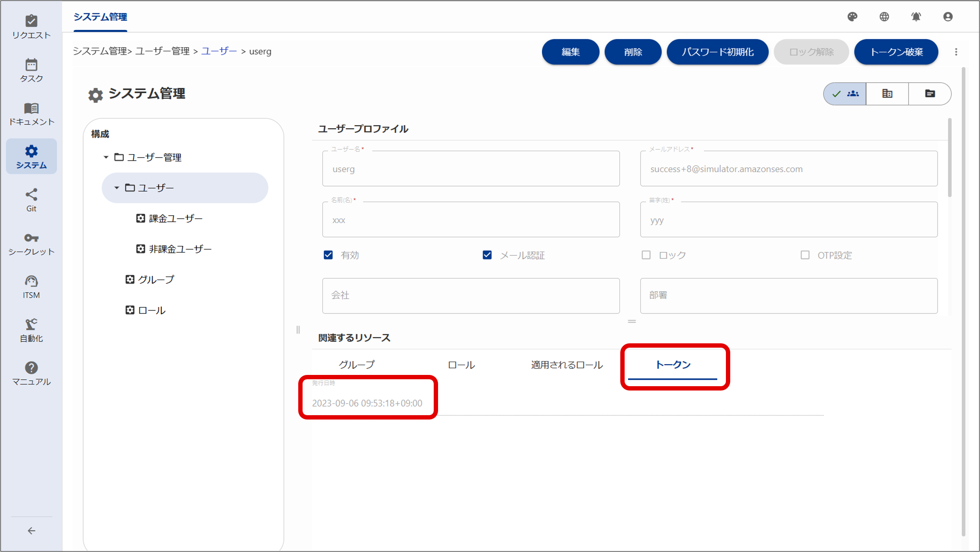Open the notifications bell icon
The height and width of the screenshot is (552, 980).
coord(916,17)
